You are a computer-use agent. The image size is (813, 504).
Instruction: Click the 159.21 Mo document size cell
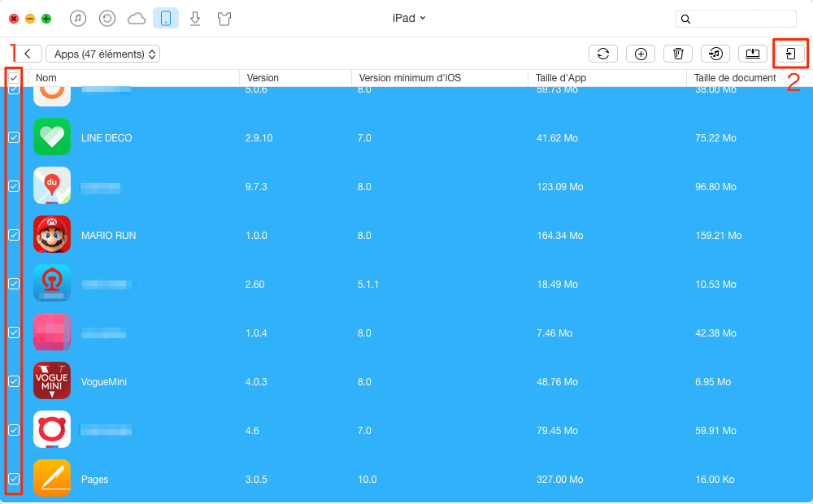click(x=718, y=236)
